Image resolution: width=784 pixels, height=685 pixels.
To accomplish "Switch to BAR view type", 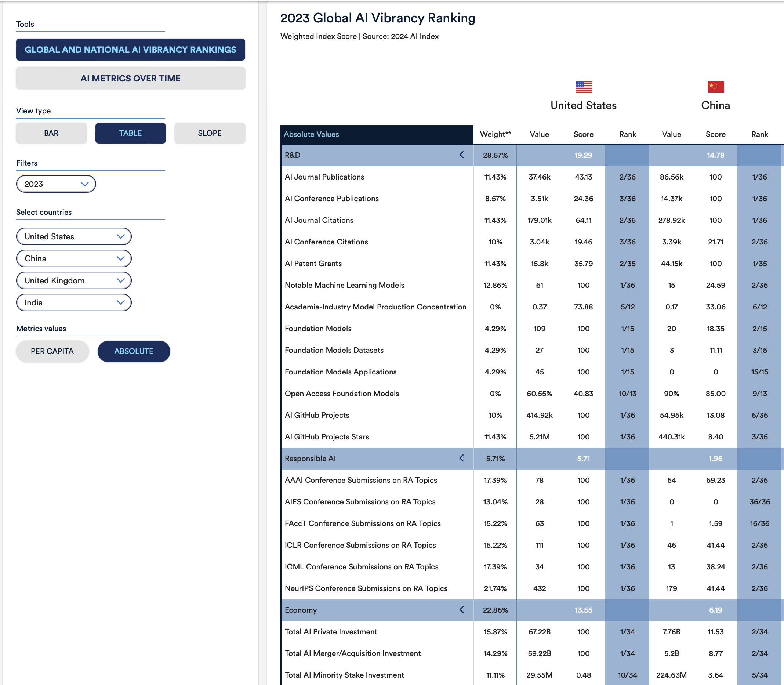I will click(x=51, y=133).
